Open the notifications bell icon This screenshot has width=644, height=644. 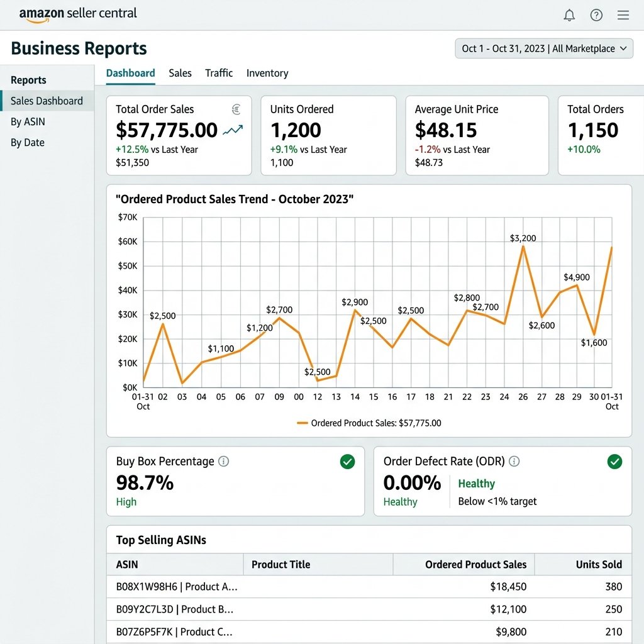coord(569,15)
